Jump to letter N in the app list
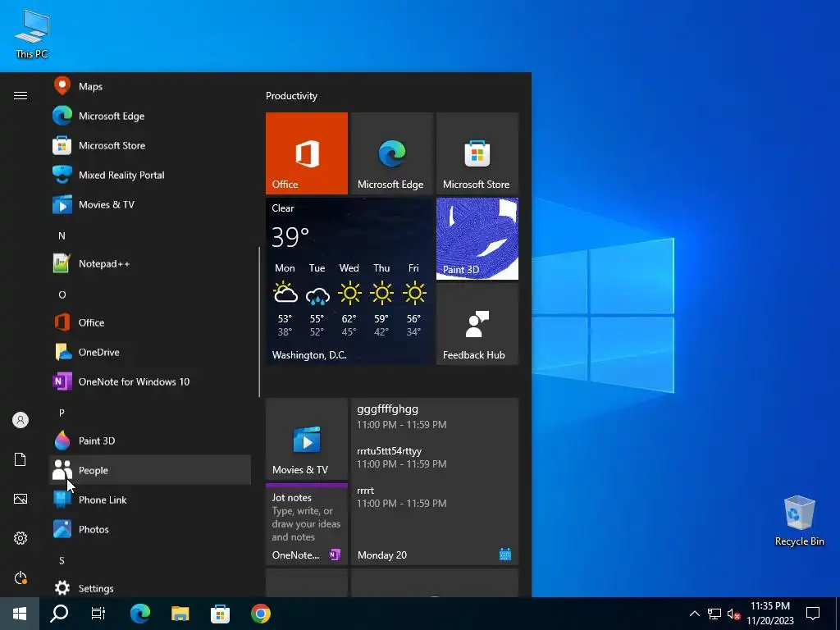Screen dimensions: 840x630 pyautogui.click(x=62, y=235)
